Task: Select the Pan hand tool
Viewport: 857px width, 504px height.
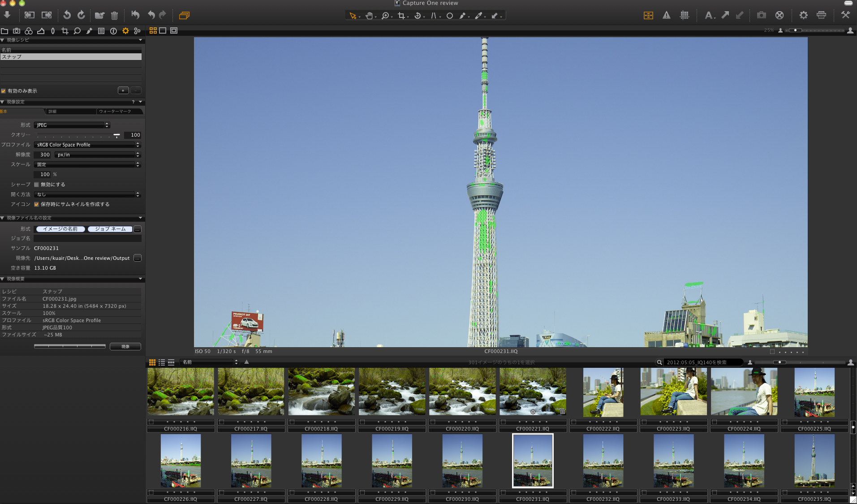Action: point(369,16)
